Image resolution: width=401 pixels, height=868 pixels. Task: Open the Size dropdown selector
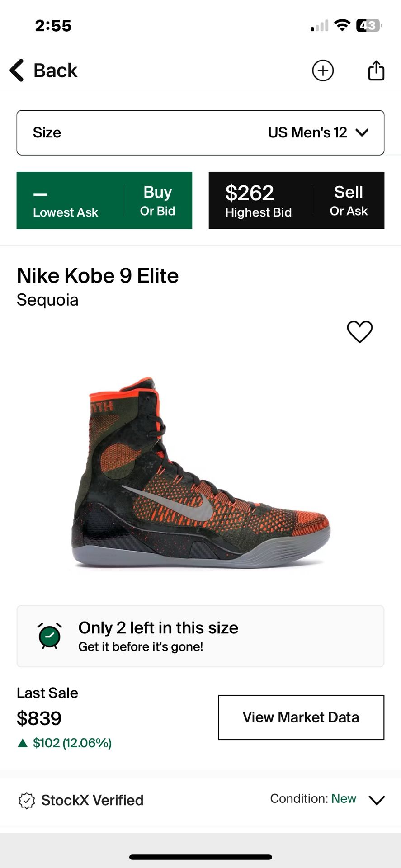(200, 132)
